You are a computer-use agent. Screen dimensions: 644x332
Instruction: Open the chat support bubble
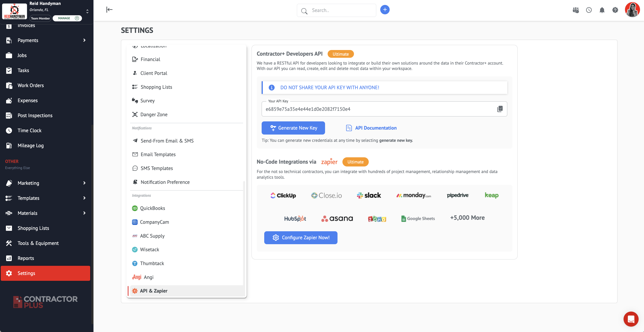pos(631,319)
